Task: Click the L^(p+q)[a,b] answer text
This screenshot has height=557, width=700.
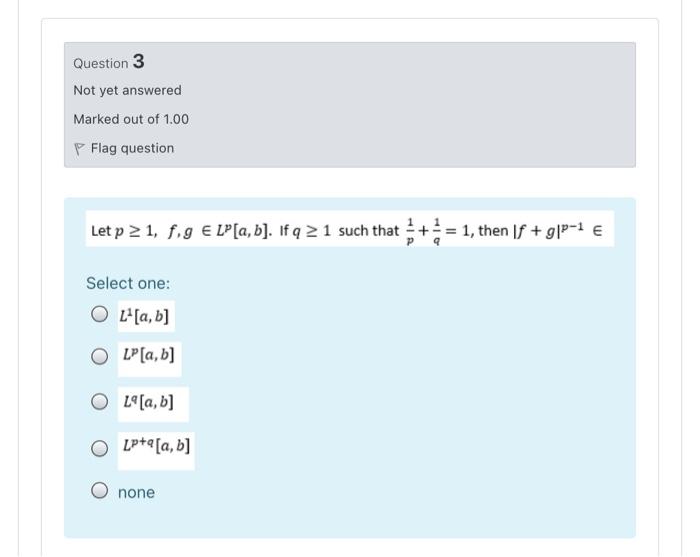Action: (156, 445)
